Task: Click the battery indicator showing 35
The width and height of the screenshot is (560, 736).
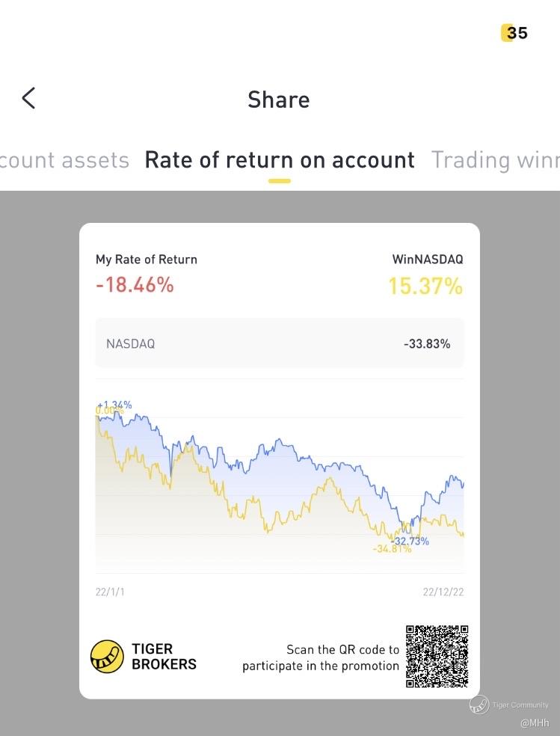Action: tap(514, 33)
